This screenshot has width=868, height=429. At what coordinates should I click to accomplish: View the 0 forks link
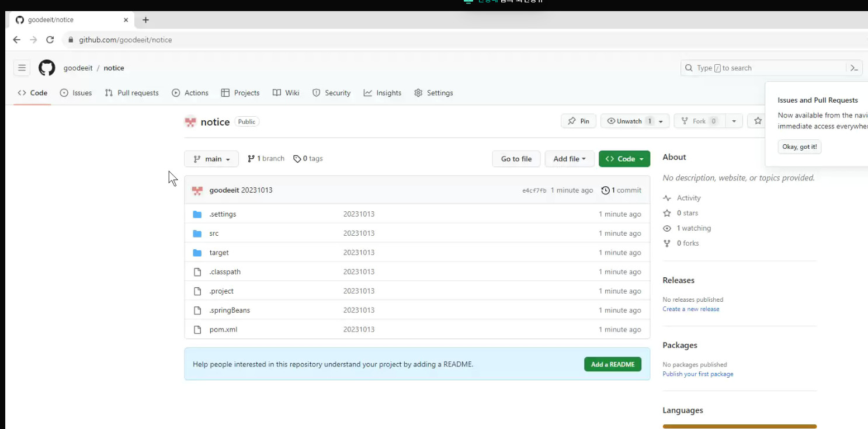tap(681, 243)
